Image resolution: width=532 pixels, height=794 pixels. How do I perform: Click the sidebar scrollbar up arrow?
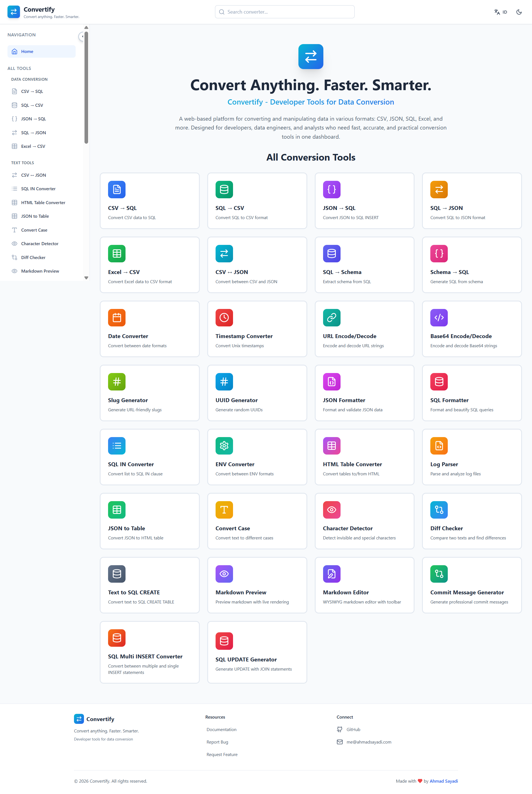(86, 27)
